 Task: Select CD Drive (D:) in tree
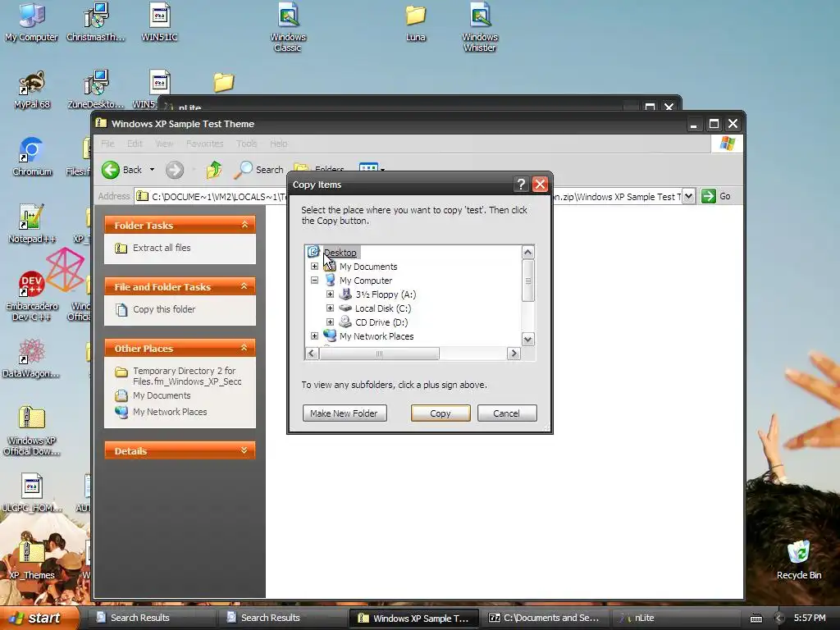point(381,322)
